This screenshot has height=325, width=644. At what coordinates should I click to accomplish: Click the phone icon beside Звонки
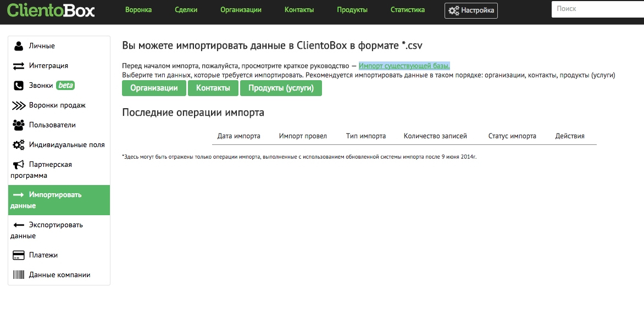[19, 85]
